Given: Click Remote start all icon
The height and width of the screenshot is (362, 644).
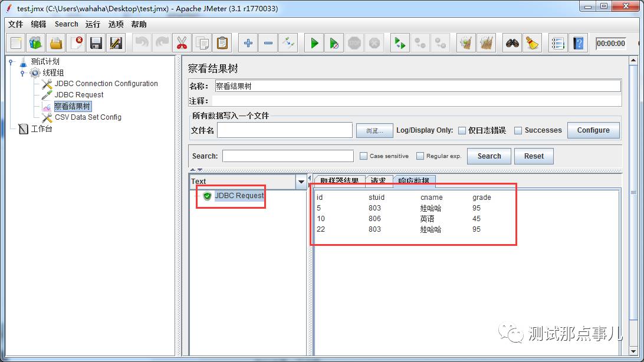Looking at the screenshot, I should pyautogui.click(x=400, y=43).
